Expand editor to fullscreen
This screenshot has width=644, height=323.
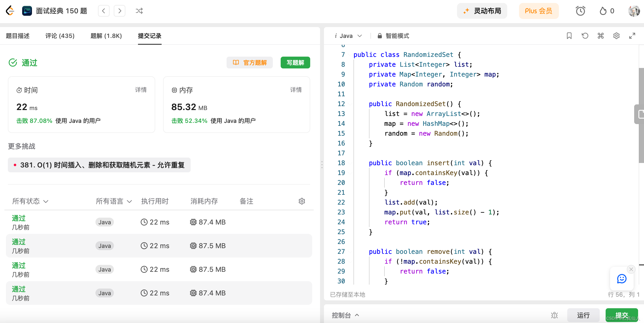click(632, 36)
